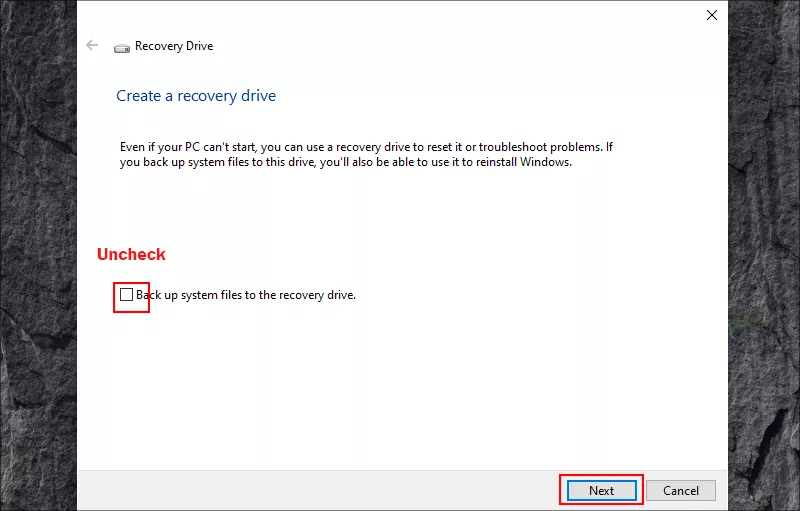Close the Recovery Drive window
This screenshot has height=511, width=800.
[712, 15]
